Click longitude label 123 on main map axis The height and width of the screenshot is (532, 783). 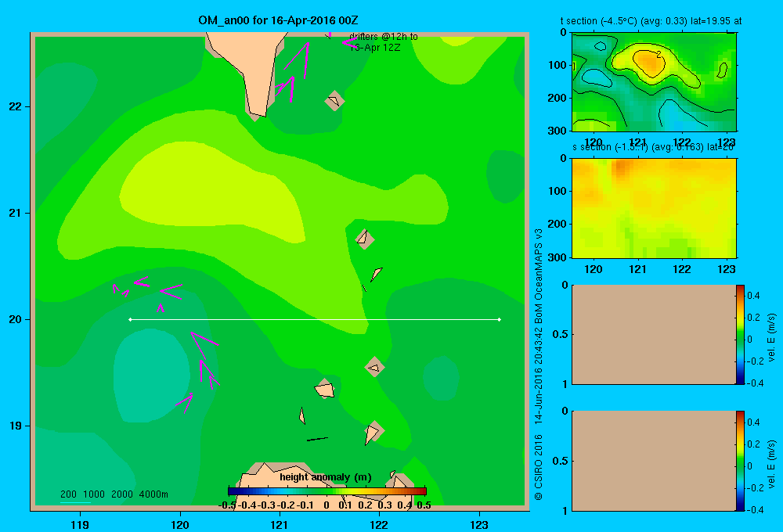tap(479, 524)
